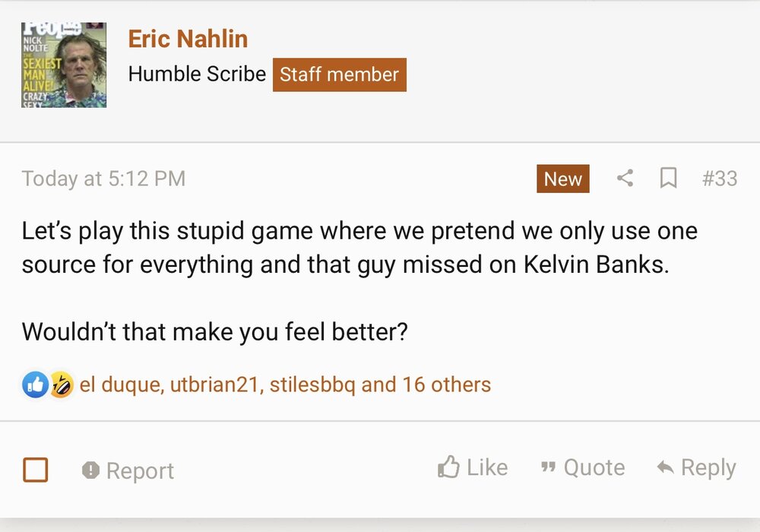Click the Report exclamation icon

pyautogui.click(x=90, y=470)
